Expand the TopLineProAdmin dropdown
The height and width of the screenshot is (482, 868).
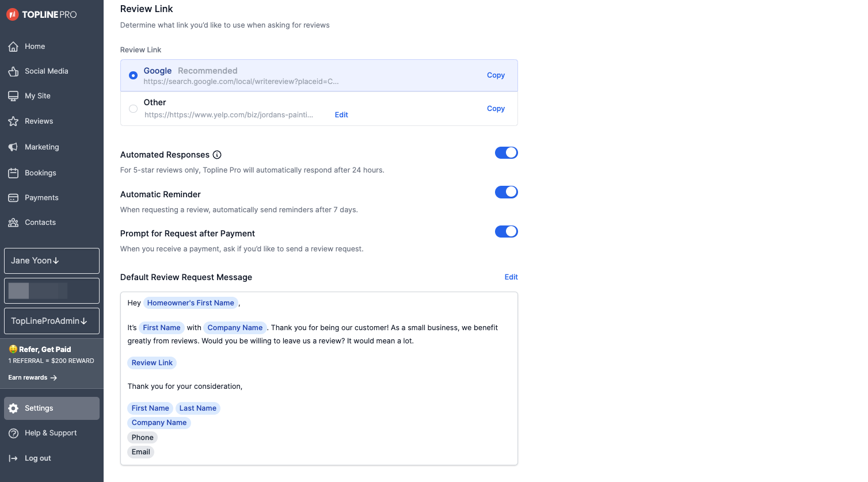click(52, 321)
